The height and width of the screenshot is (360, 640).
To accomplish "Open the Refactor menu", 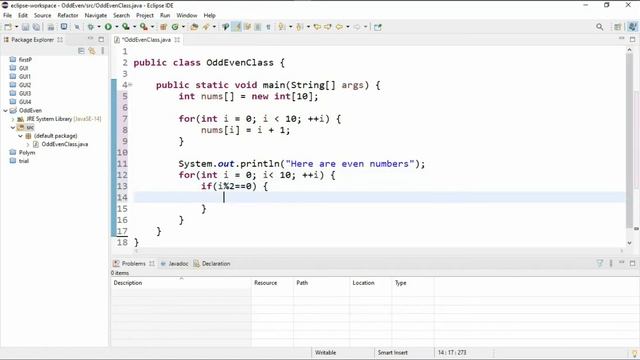I will point(68,16).
